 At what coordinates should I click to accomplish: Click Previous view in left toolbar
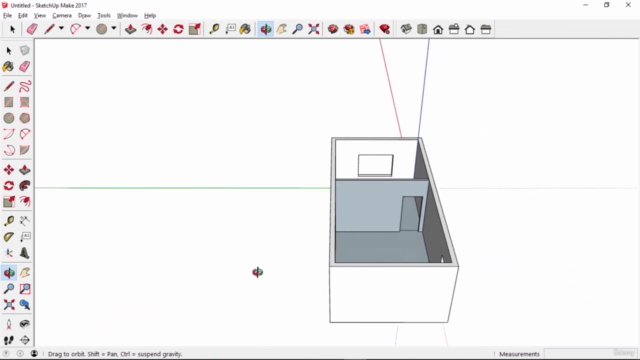tap(25, 304)
